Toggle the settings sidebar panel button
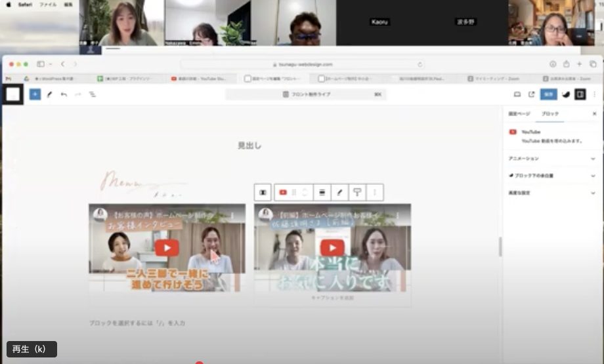Viewport: 604px width, 364px height. point(580,94)
